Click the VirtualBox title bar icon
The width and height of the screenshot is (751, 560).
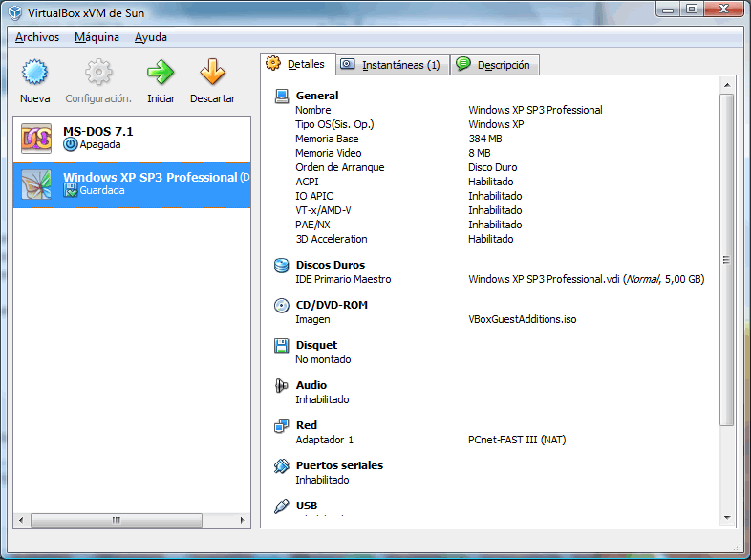click(x=15, y=12)
